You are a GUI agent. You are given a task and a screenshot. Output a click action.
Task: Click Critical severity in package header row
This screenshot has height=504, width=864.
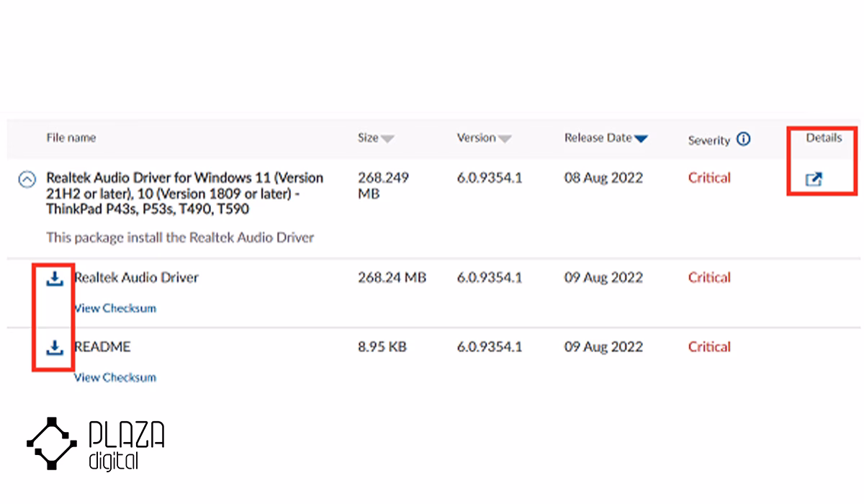pyautogui.click(x=709, y=178)
